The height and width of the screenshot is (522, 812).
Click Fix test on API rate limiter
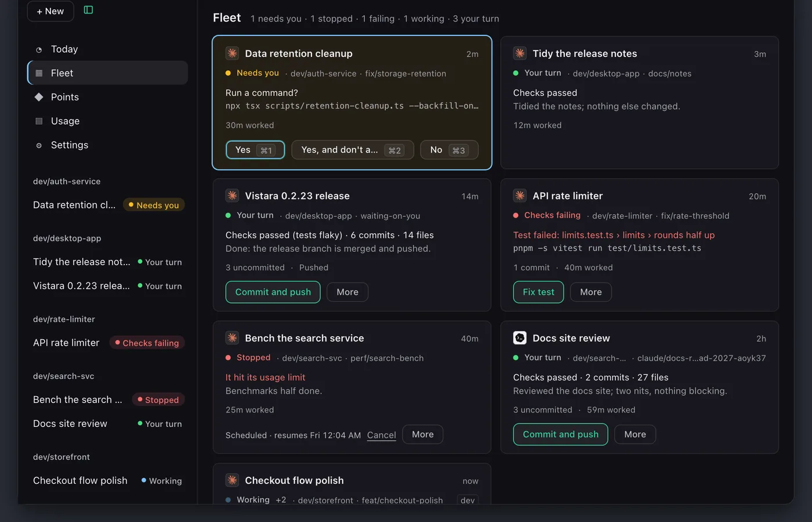click(538, 292)
